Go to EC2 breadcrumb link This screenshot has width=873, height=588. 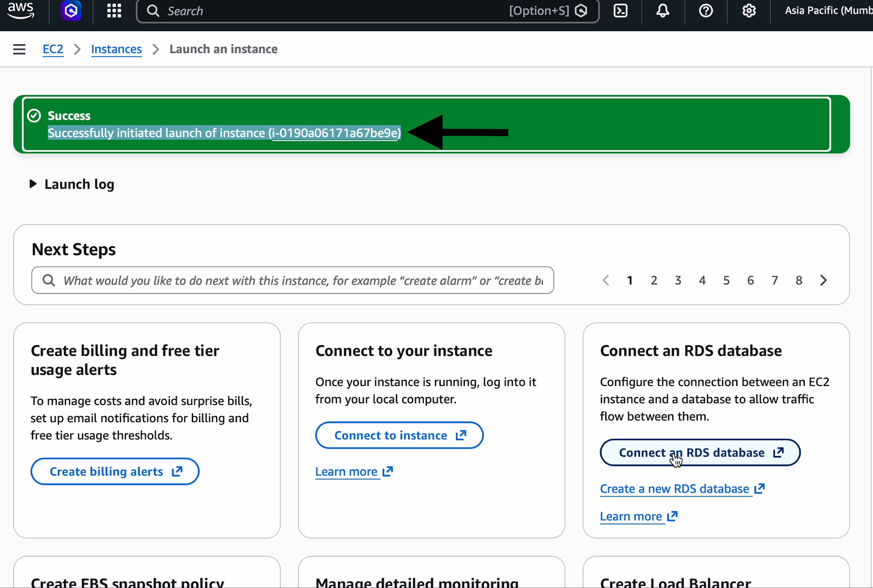click(53, 49)
